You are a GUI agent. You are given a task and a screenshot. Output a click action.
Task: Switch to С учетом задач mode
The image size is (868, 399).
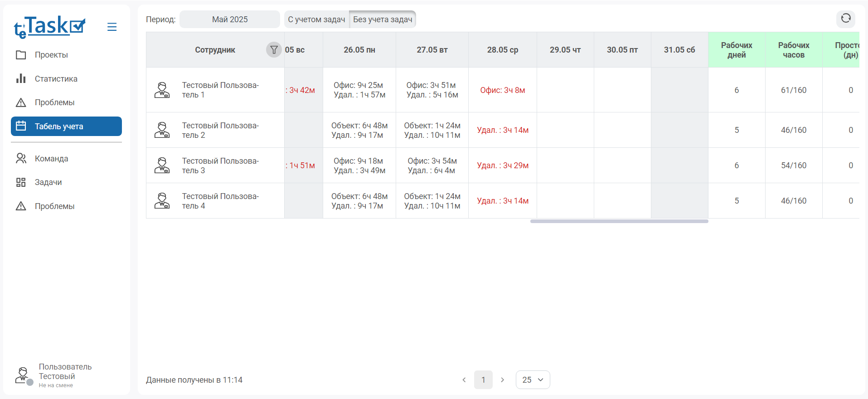click(x=316, y=19)
